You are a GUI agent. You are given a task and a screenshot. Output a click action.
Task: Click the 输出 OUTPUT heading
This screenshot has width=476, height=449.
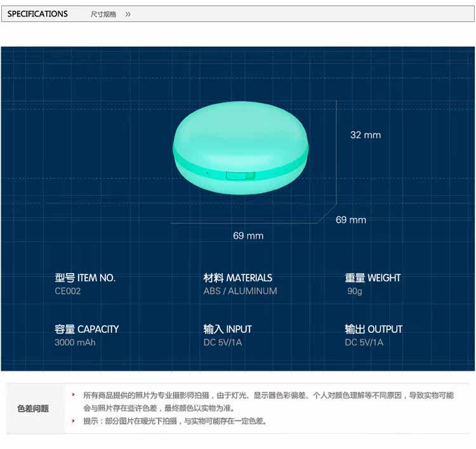pyautogui.click(x=373, y=329)
